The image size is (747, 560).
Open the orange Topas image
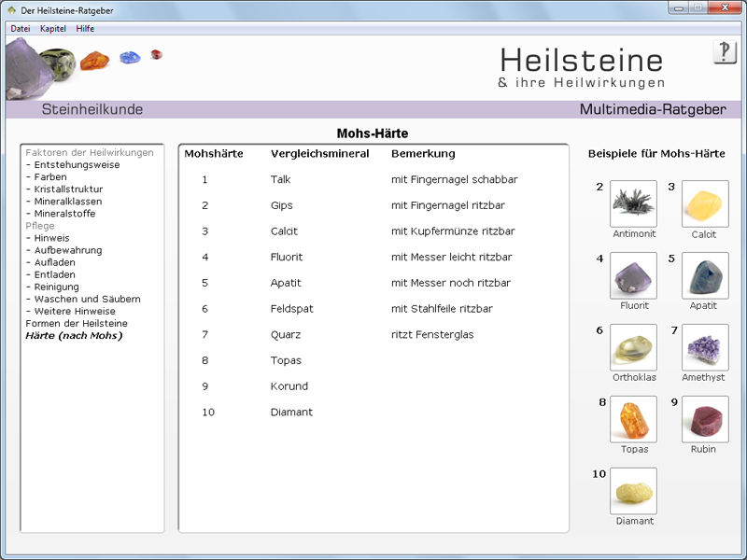tap(633, 419)
